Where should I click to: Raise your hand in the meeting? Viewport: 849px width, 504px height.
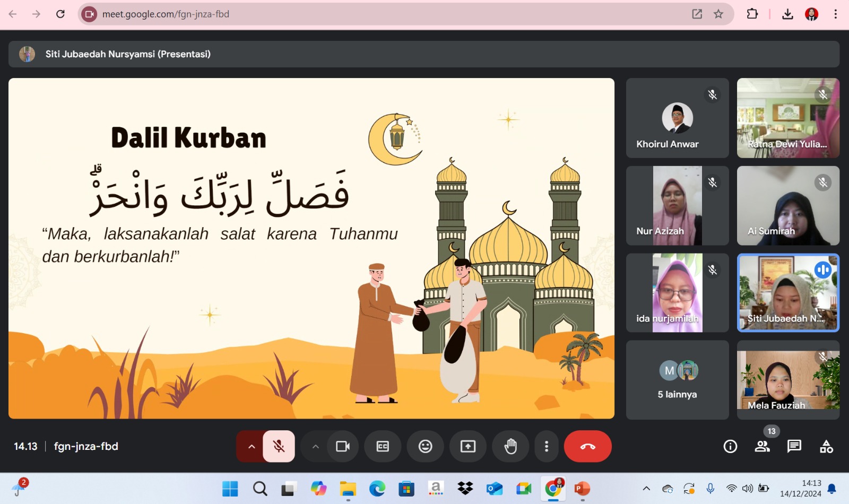pos(510,446)
